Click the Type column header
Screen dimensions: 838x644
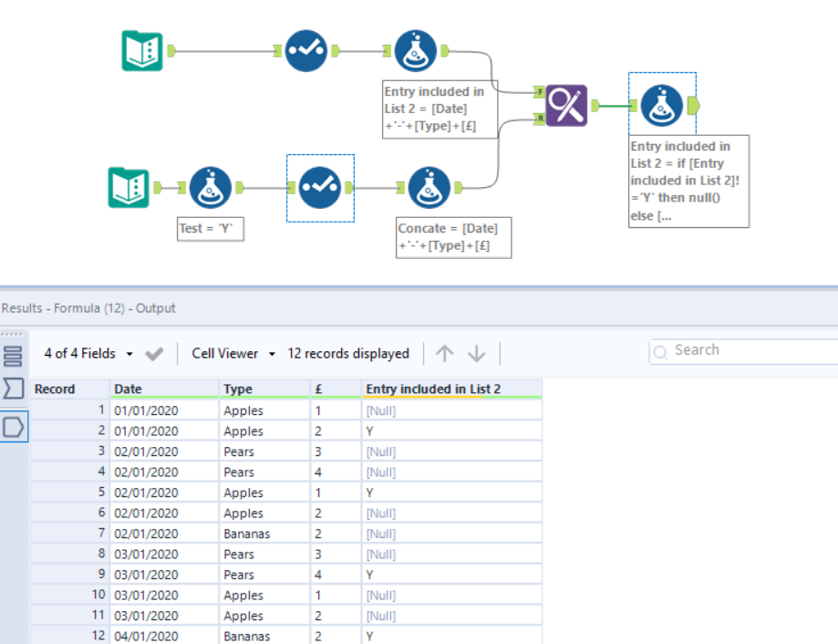[238, 390]
